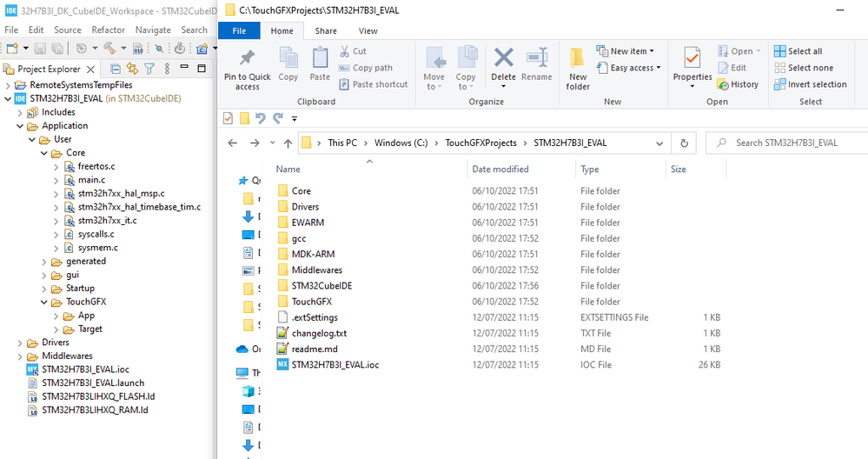Open Properties from the ribbon
Image resolution: width=868 pixels, height=459 pixels.
tap(692, 68)
